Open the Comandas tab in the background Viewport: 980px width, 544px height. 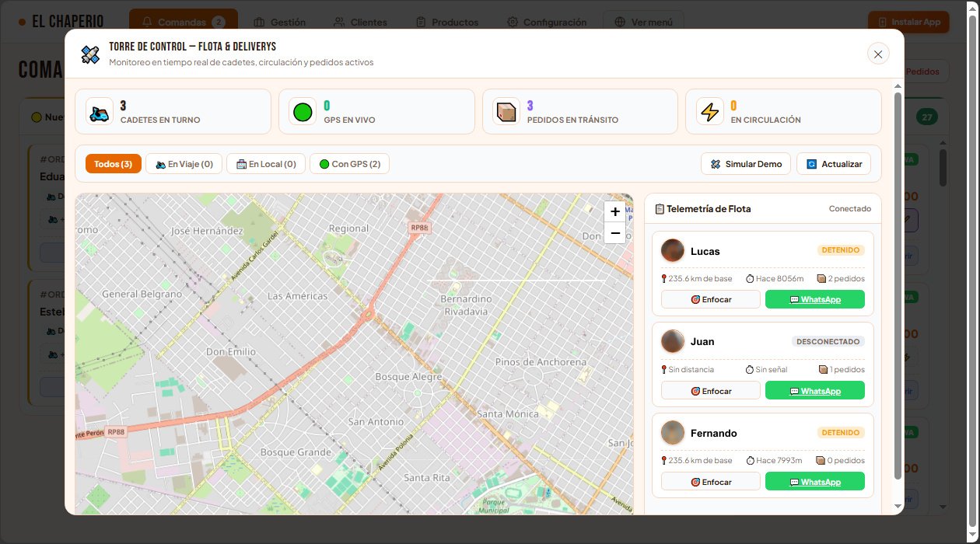click(x=184, y=22)
